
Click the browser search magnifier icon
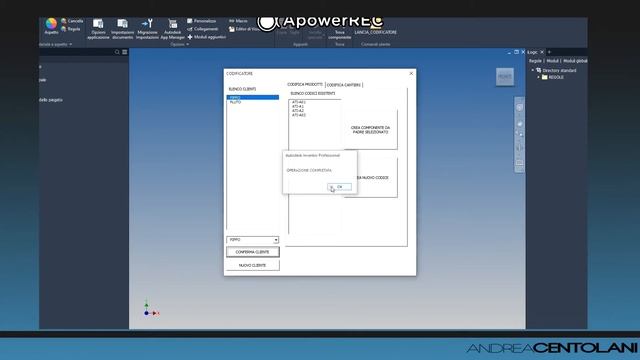117,52
